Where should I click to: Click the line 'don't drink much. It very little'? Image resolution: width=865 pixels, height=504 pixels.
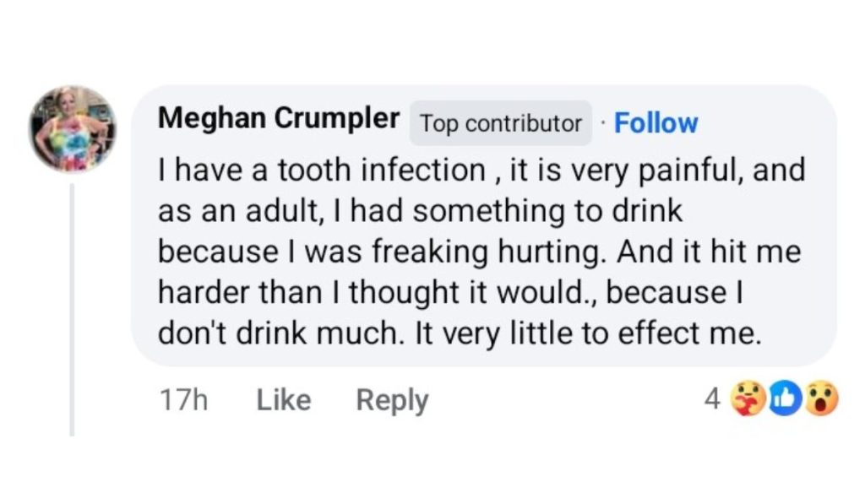[460, 333]
